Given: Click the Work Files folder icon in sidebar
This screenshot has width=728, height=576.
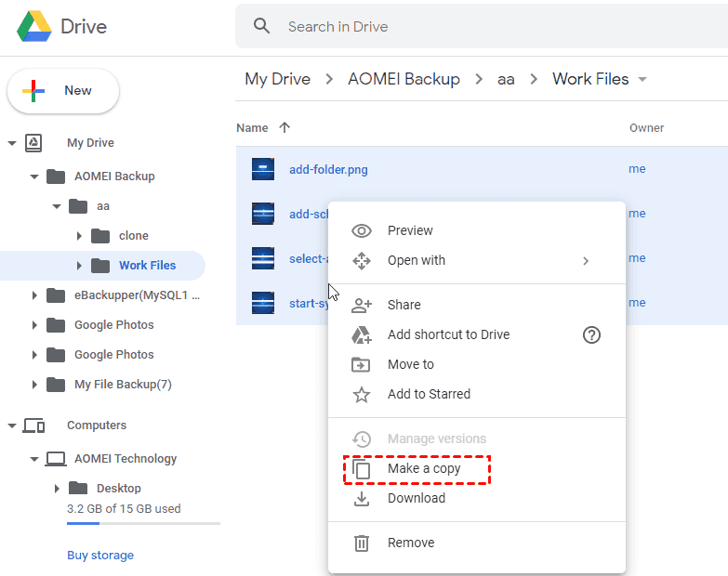Looking at the screenshot, I should 100,266.
